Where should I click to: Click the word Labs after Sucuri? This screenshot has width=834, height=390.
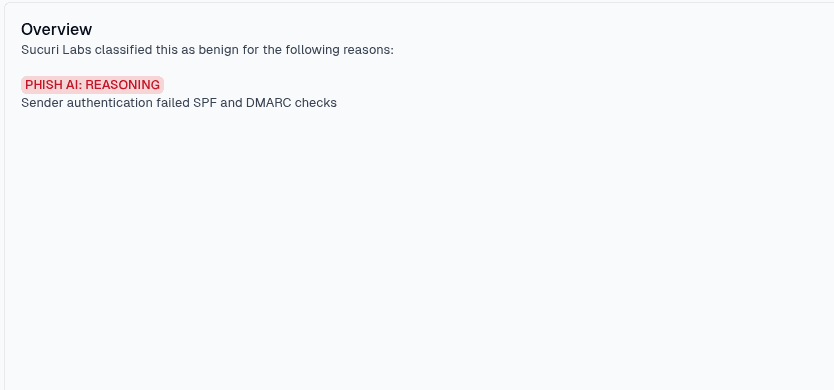point(77,50)
